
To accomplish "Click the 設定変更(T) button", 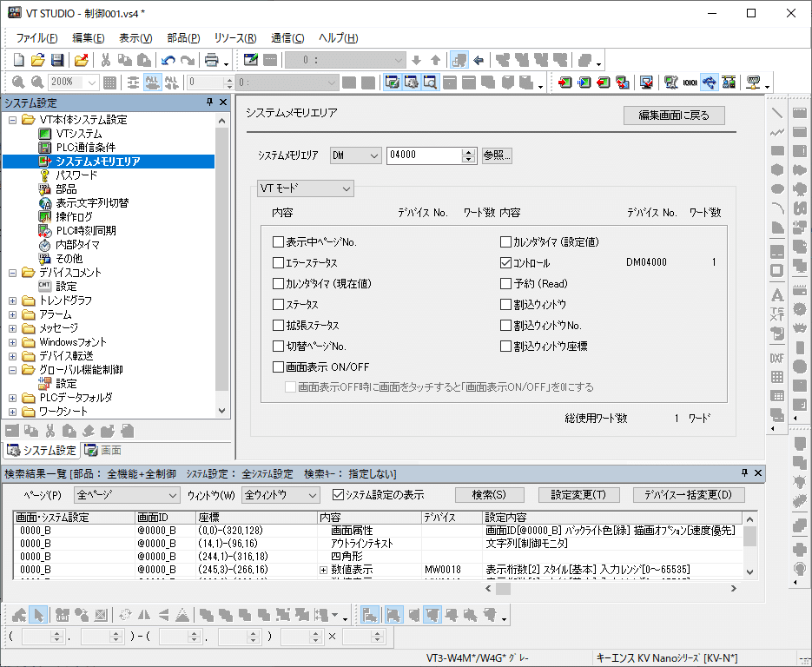I will (578, 495).
